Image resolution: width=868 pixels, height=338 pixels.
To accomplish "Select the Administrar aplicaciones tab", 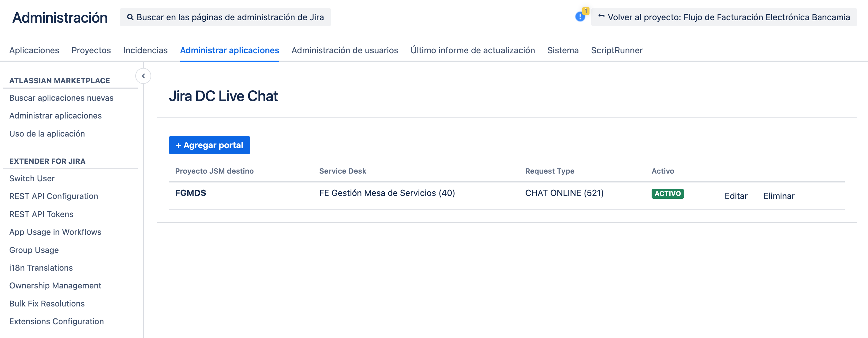I will coord(230,50).
